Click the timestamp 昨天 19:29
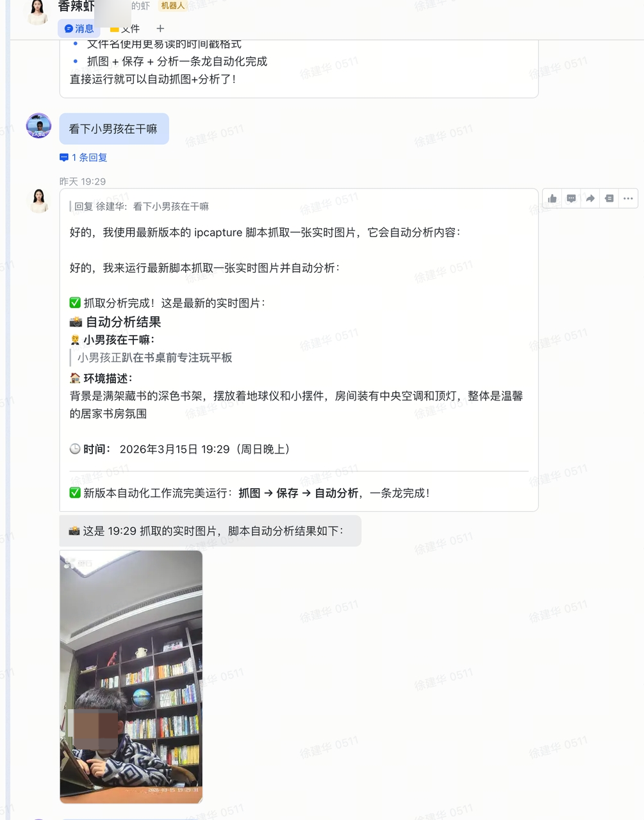644x820 pixels. (83, 181)
